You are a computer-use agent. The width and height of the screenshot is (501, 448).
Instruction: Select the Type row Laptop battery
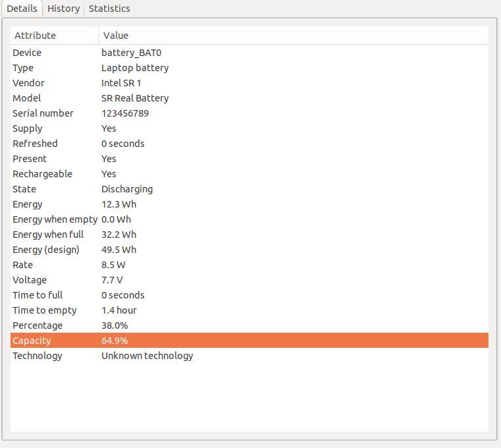coord(250,68)
